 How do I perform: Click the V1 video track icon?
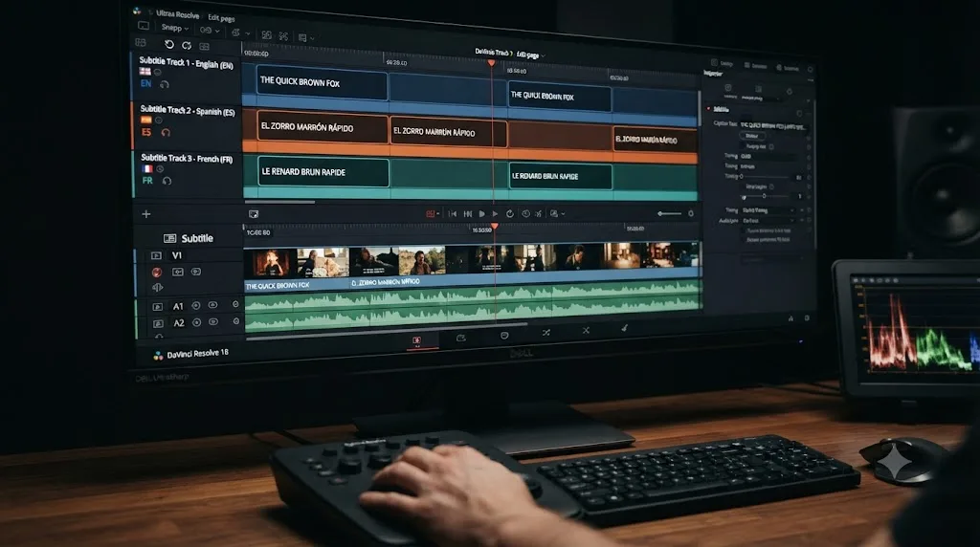pos(156,255)
